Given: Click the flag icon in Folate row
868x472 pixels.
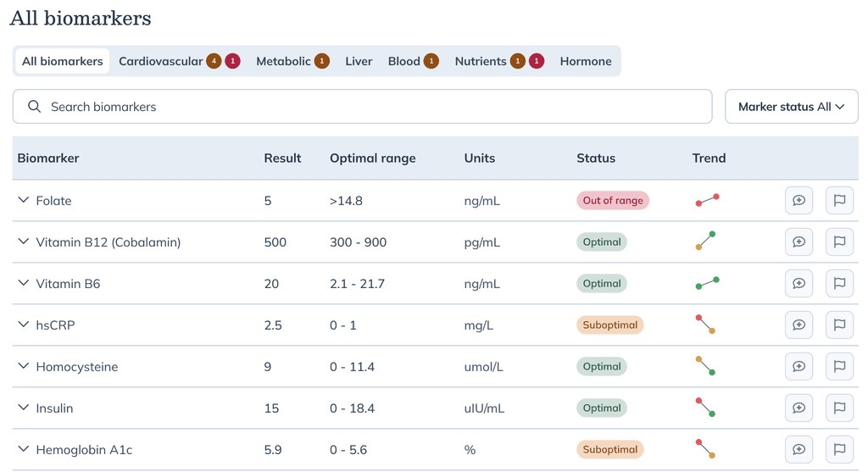Looking at the screenshot, I should click(839, 200).
